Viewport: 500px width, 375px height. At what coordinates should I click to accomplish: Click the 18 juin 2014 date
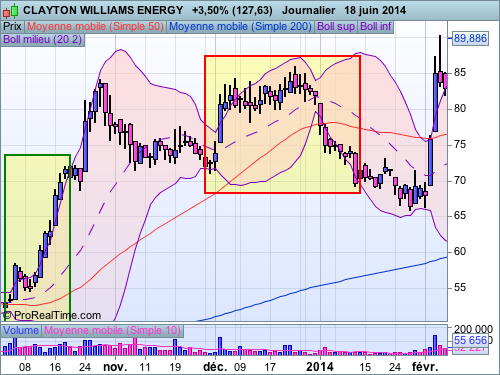pos(375,10)
